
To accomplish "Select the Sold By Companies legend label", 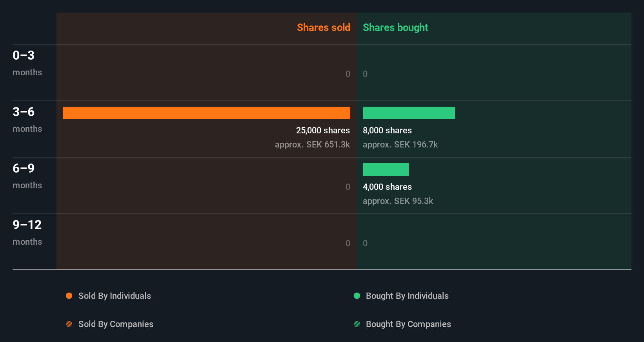I will (116, 324).
